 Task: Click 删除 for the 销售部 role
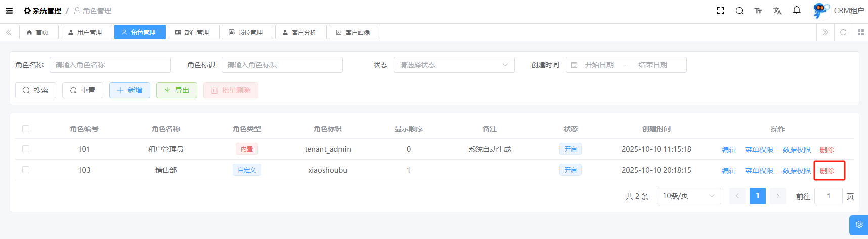click(x=827, y=171)
